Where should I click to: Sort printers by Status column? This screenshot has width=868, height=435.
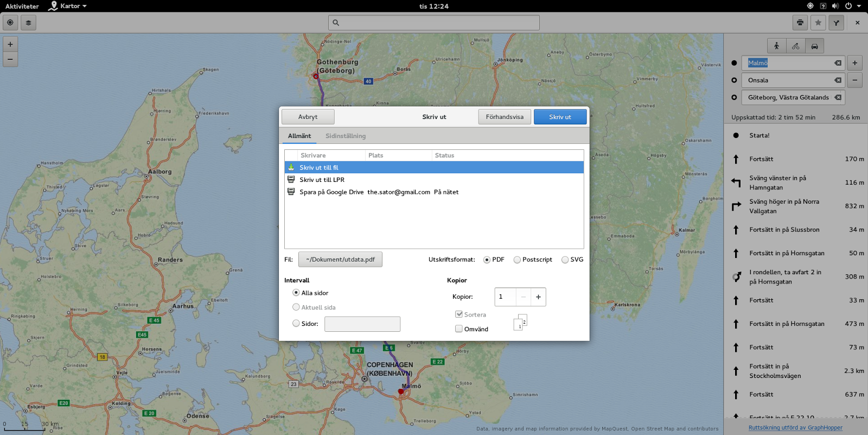(507, 155)
